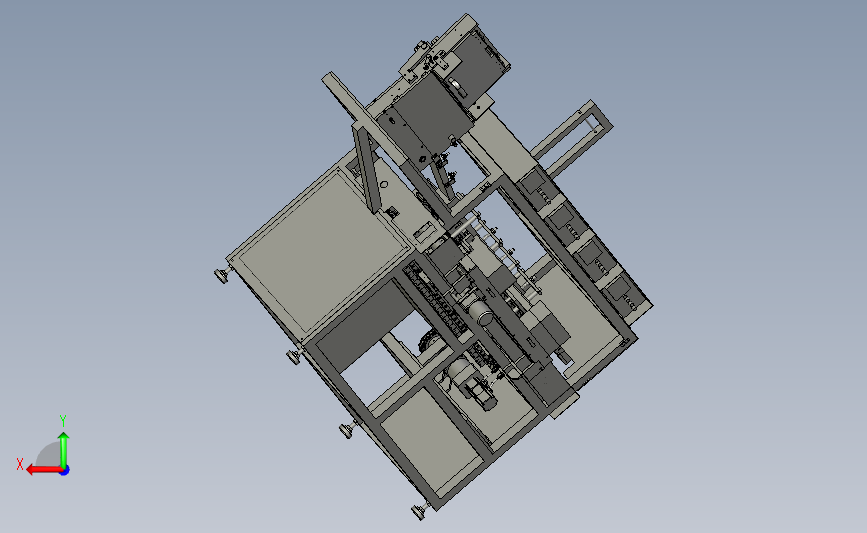Select the cylindrical motor in the machine center
Viewport: 867px width, 533px height.
pos(483,312)
